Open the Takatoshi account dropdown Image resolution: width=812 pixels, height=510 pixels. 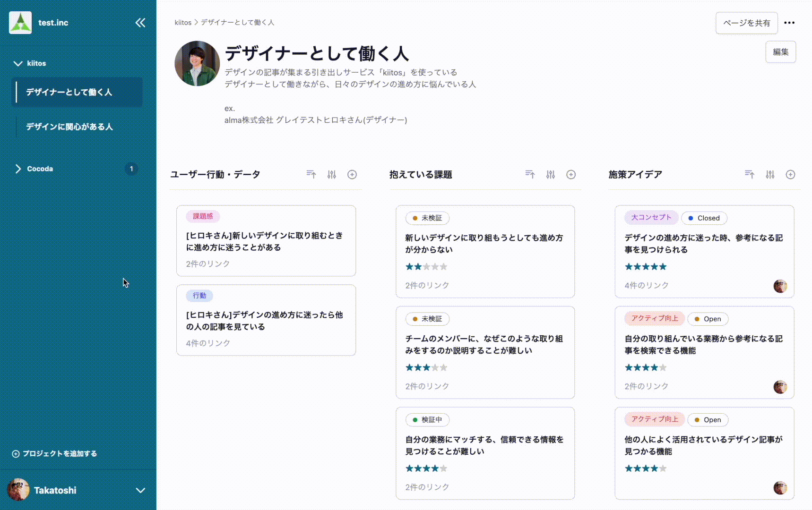tap(140, 490)
